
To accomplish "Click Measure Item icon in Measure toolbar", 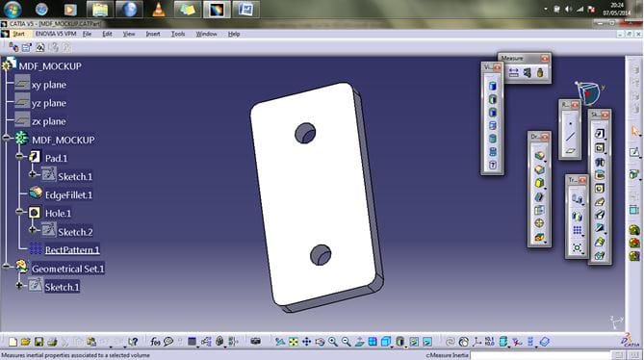I will click(x=527, y=73).
